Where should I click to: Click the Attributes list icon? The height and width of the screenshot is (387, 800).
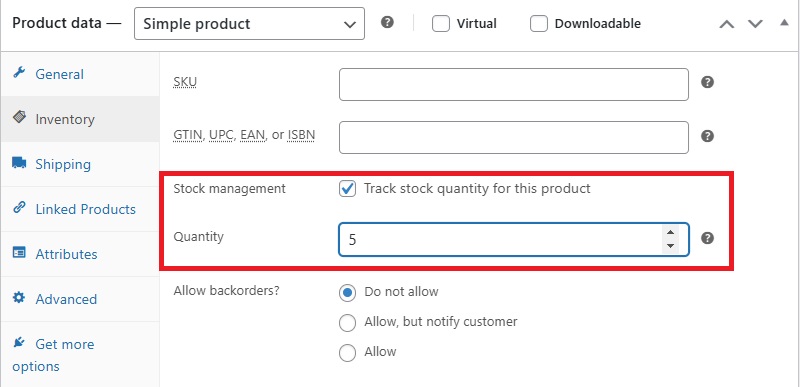pyautogui.click(x=19, y=252)
